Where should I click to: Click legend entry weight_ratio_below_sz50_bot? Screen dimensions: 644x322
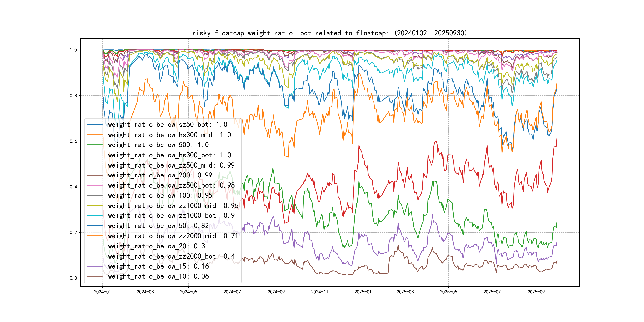(168, 124)
